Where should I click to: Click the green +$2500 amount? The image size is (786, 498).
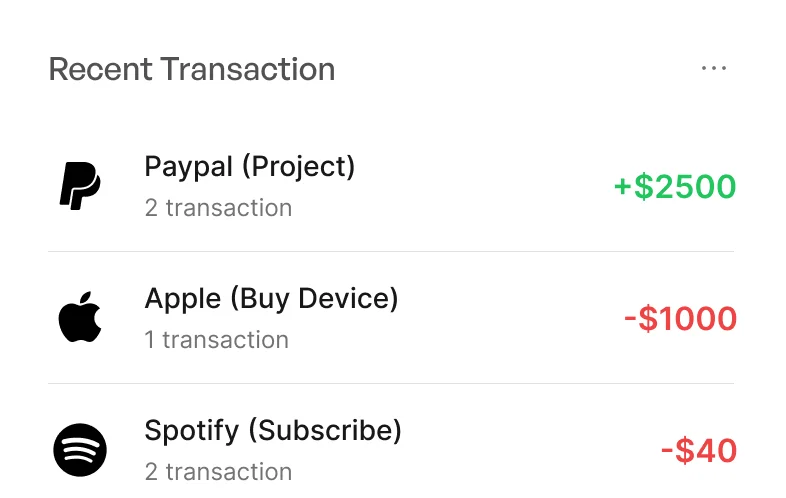click(x=674, y=187)
